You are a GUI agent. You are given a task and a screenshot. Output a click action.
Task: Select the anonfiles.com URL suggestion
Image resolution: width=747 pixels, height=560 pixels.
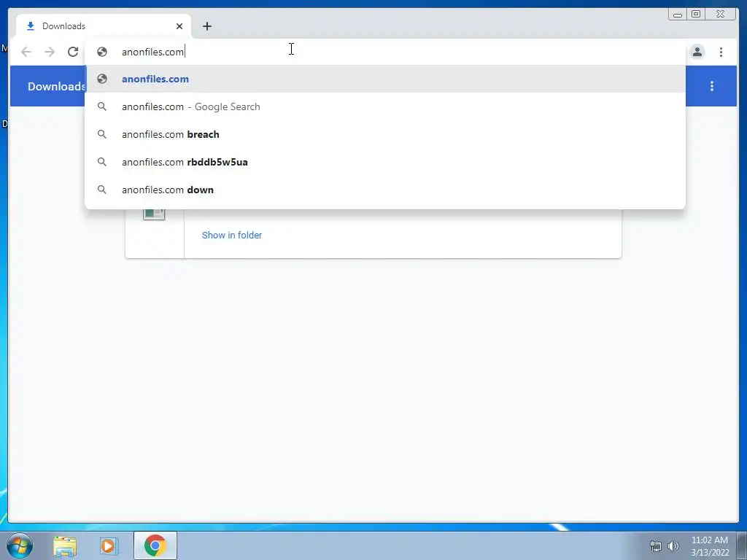click(x=385, y=79)
